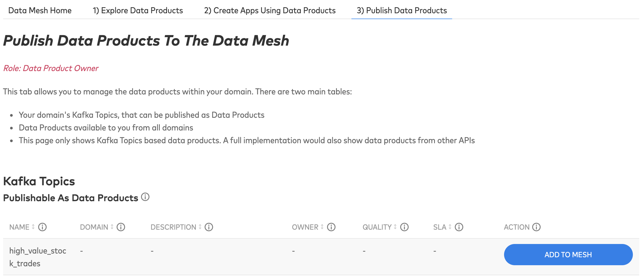The width and height of the screenshot is (644, 279).
Task: Sort table by DOMAIN column arrows
Action: click(x=112, y=227)
